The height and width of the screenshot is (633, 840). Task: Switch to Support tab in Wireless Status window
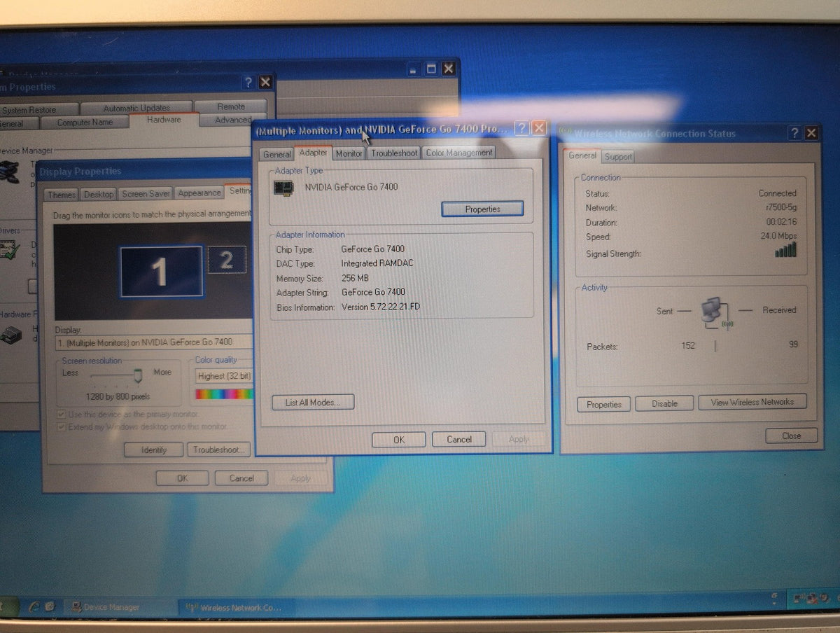[618, 157]
